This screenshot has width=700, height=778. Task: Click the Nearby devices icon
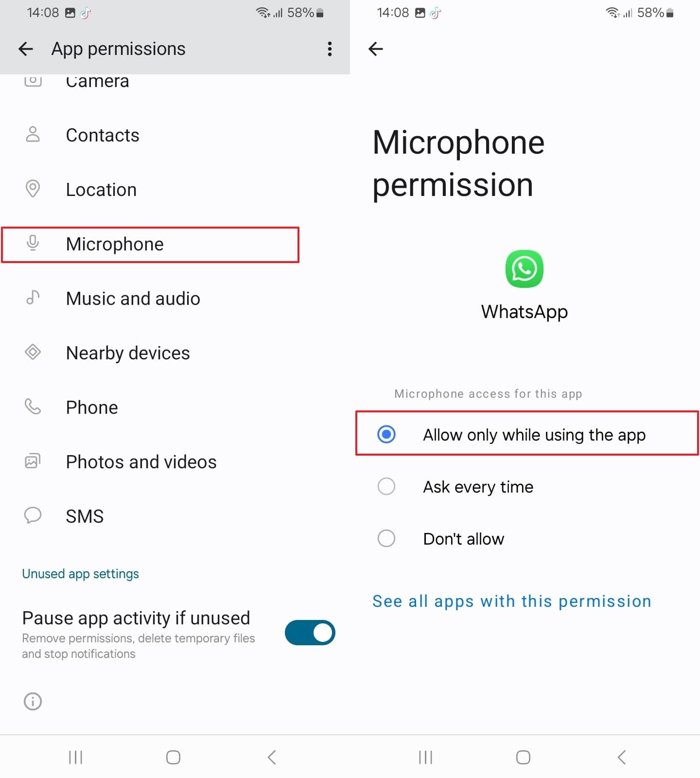[33, 353]
